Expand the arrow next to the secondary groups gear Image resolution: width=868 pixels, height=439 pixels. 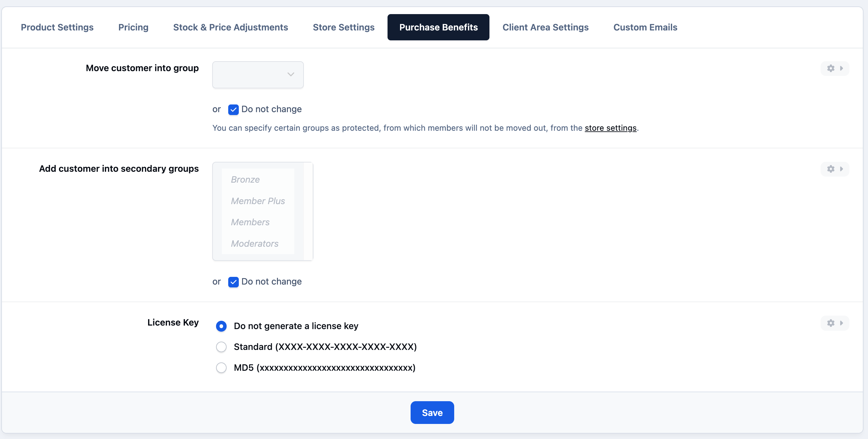[x=841, y=169]
